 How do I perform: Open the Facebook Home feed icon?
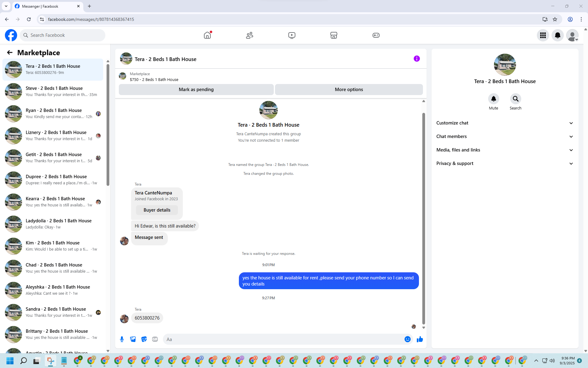[x=207, y=35]
